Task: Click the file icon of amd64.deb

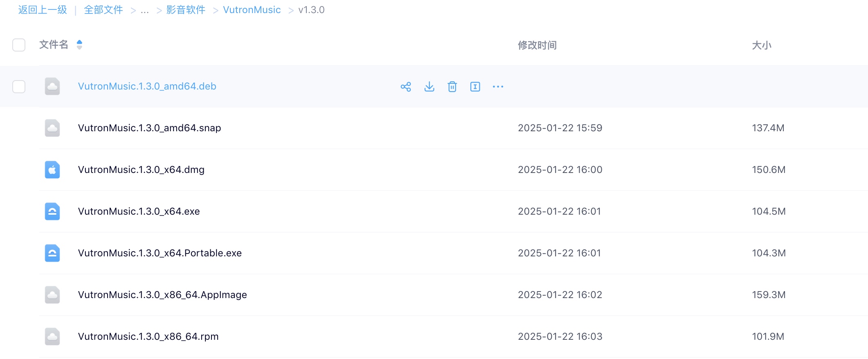Action: click(x=52, y=86)
